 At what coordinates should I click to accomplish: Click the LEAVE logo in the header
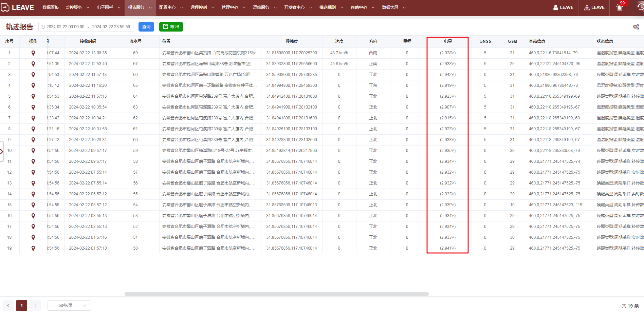click(x=18, y=7)
